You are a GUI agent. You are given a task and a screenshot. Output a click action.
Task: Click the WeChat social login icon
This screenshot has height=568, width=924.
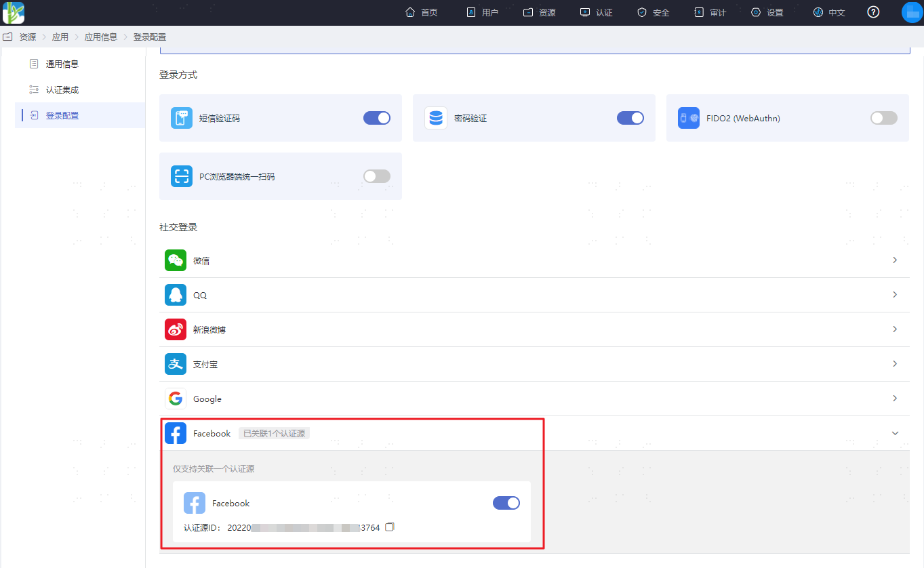[176, 260]
